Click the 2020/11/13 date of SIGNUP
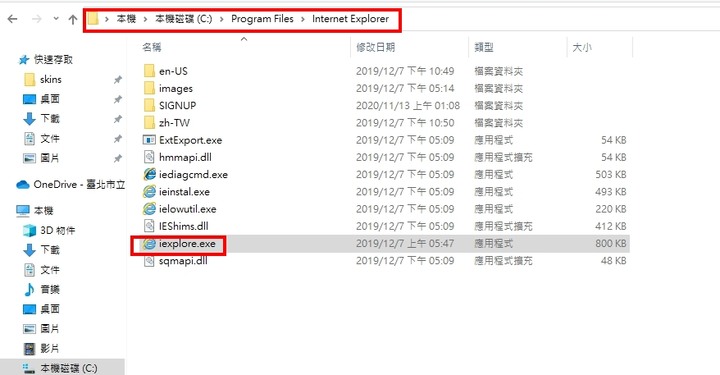Image resolution: width=720 pixels, height=375 pixels. click(408, 106)
